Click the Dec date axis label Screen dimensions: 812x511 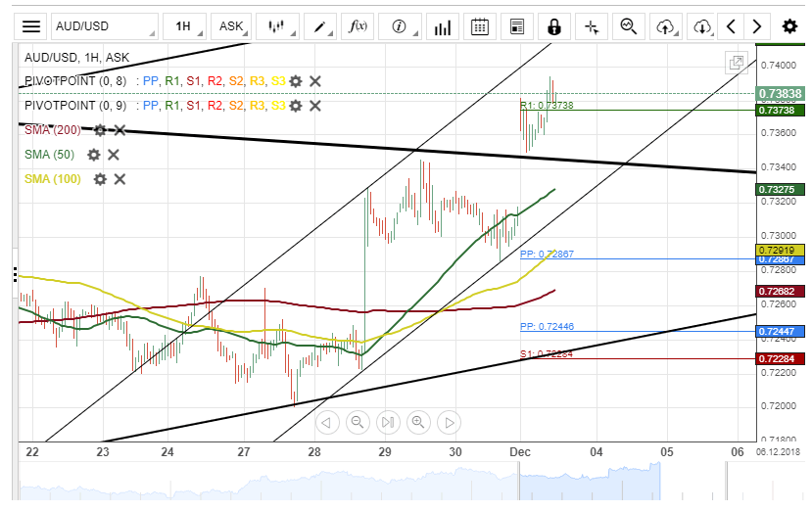(520, 452)
